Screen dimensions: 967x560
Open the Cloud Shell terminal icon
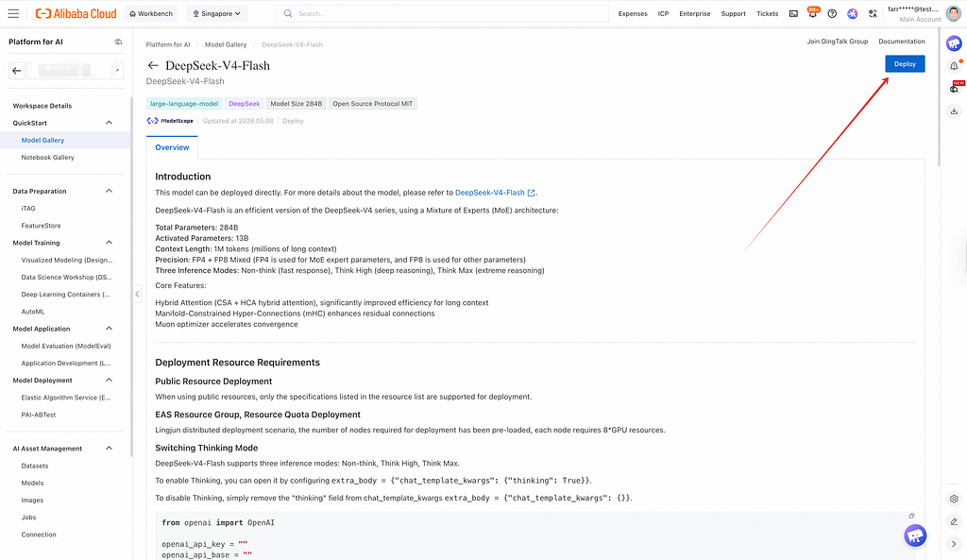tap(793, 13)
